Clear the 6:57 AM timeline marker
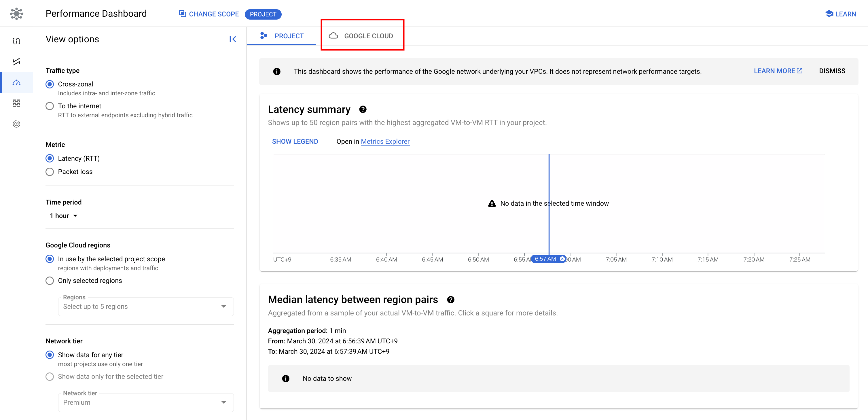 pyautogui.click(x=562, y=259)
